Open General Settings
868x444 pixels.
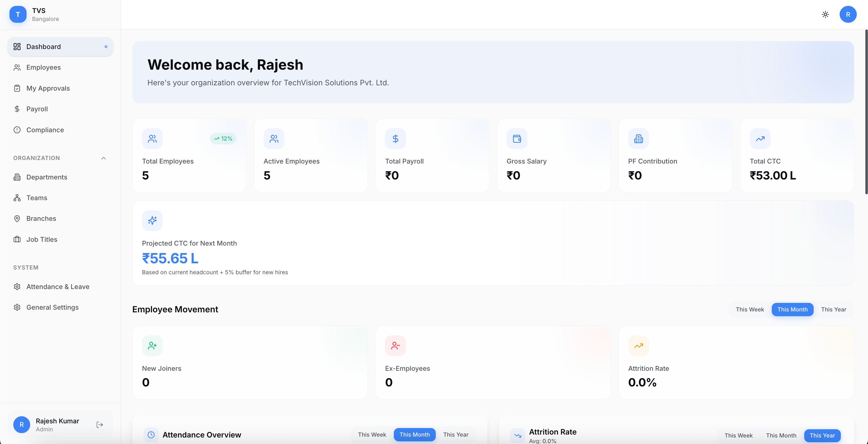[x=52, y=307]
